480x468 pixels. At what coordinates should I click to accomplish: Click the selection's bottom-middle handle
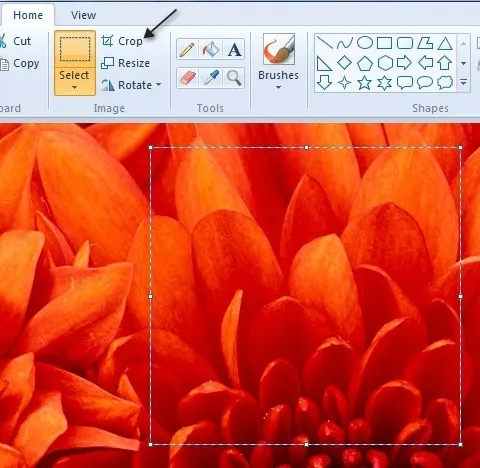pyautogui.click(x=306, y=444)
